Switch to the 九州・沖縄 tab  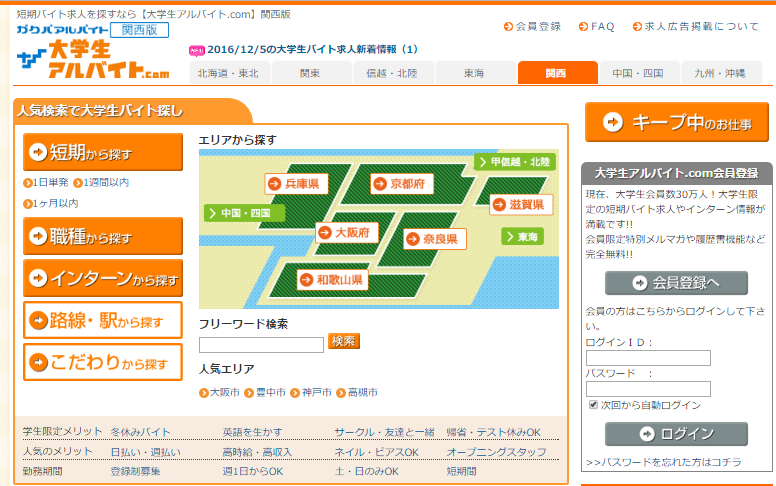click(x=720, y=73)
